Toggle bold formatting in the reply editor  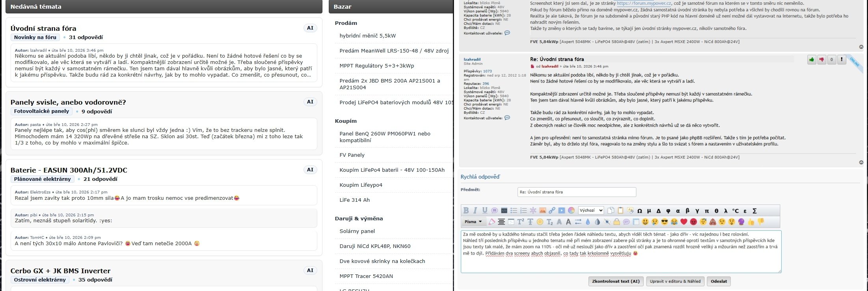coord(466,210)
